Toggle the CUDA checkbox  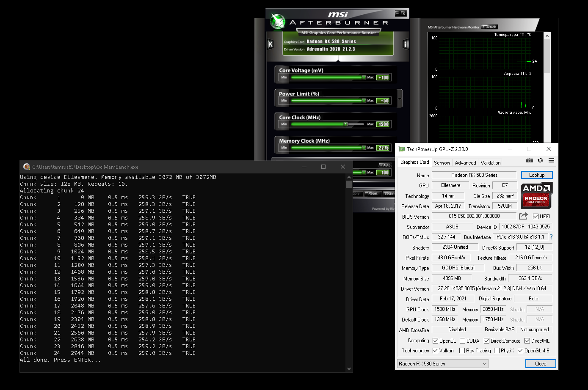[x=462, y=341]
